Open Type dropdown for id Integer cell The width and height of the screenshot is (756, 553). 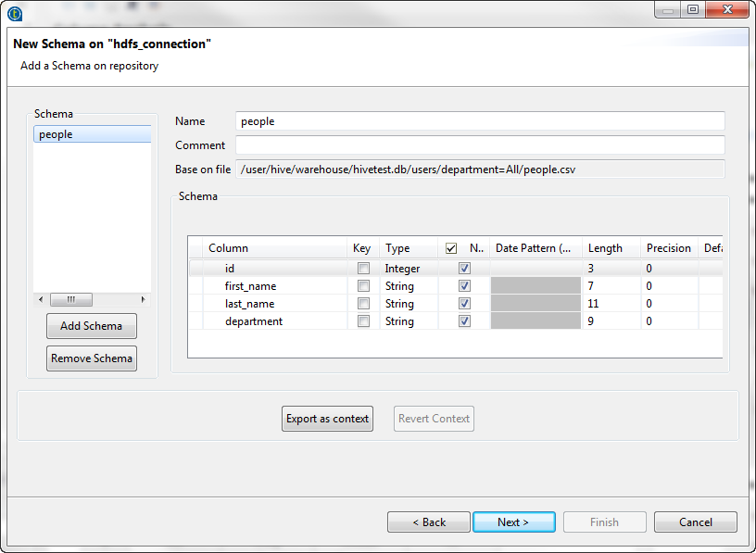pyautogui.click(x=409, y=269)
